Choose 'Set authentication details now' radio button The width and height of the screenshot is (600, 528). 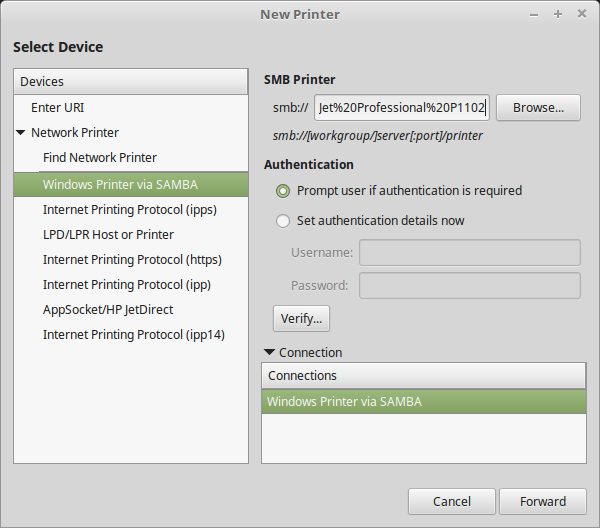[283, 221]
